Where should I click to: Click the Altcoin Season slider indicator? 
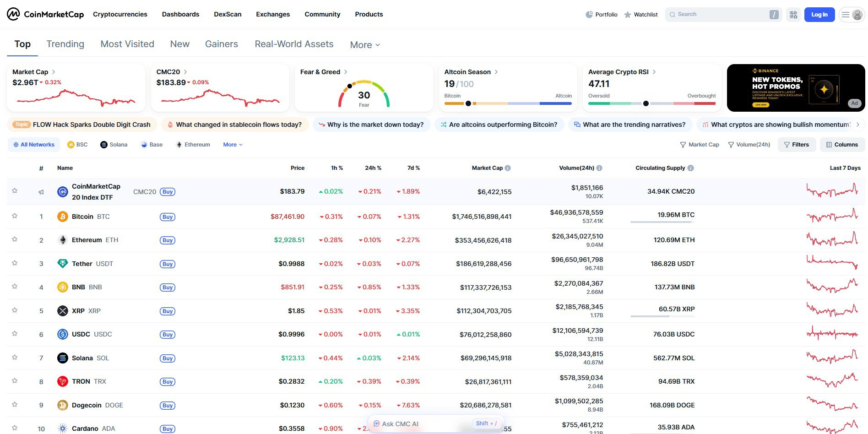[x=468, y=103]
